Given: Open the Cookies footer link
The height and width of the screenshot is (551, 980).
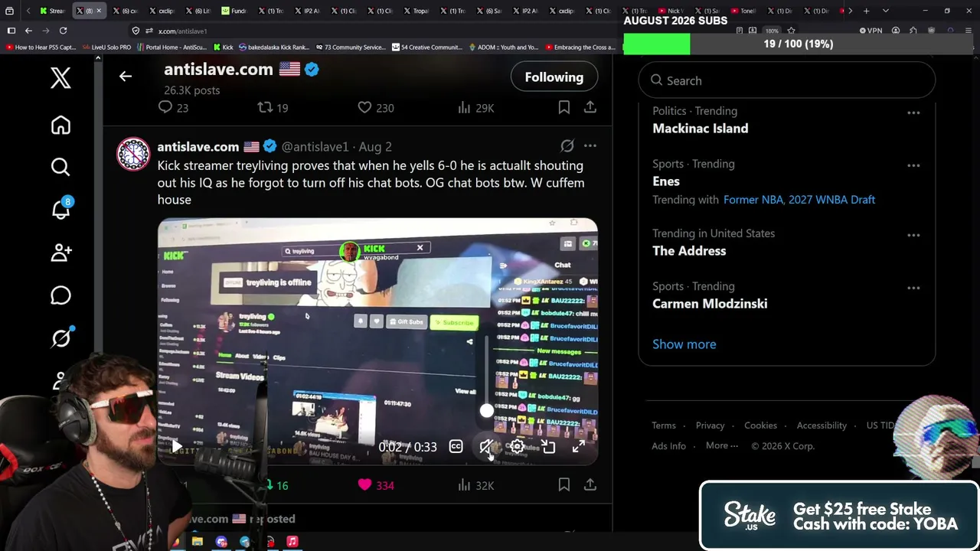Looking at the screenshot, I should pyautogui.click(x=760, y=425).
